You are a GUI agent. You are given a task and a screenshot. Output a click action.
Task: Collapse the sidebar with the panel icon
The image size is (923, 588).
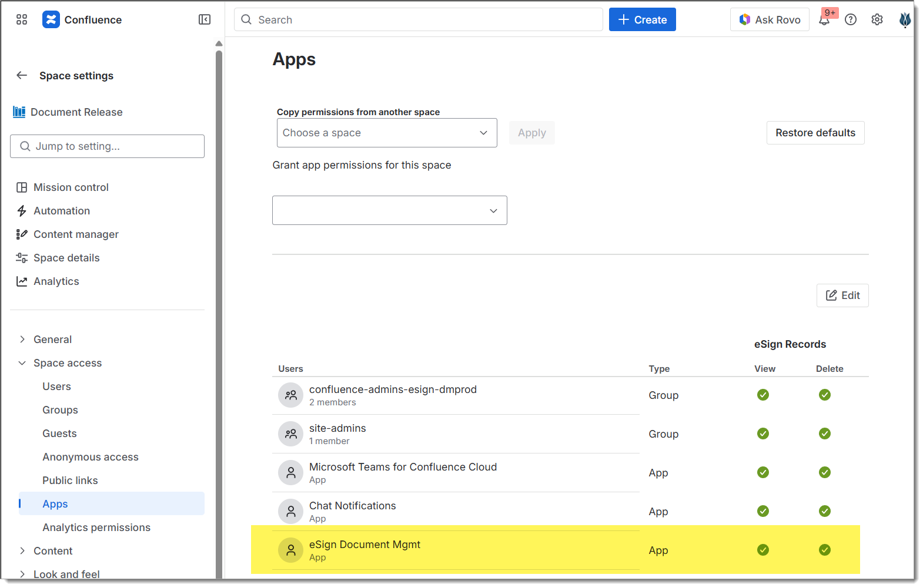205,19
